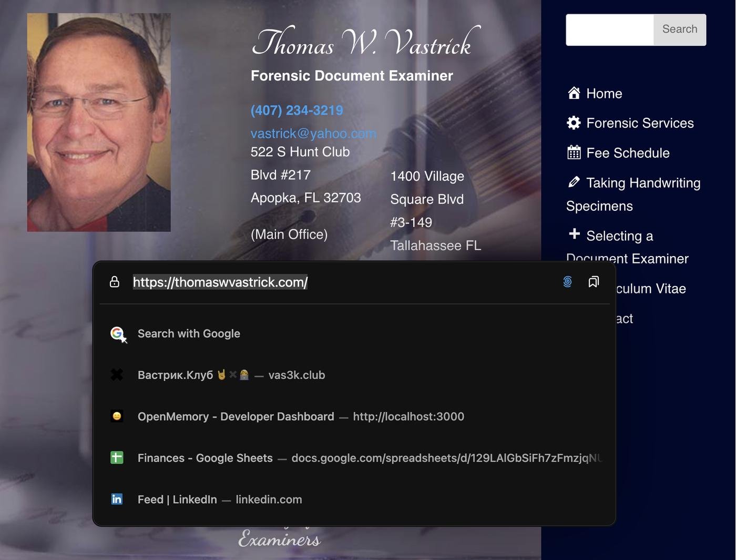The image size is (736, 560).
Task: Click the Google Sheets icon beside Finances
Action: coord(117,457)
